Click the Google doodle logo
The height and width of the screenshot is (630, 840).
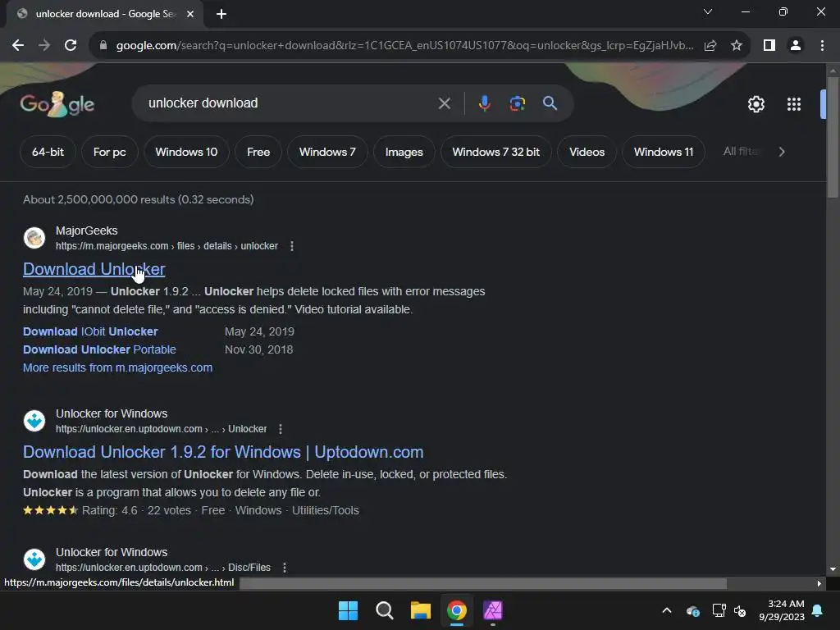pyautogui.click(x=57, y=104)
